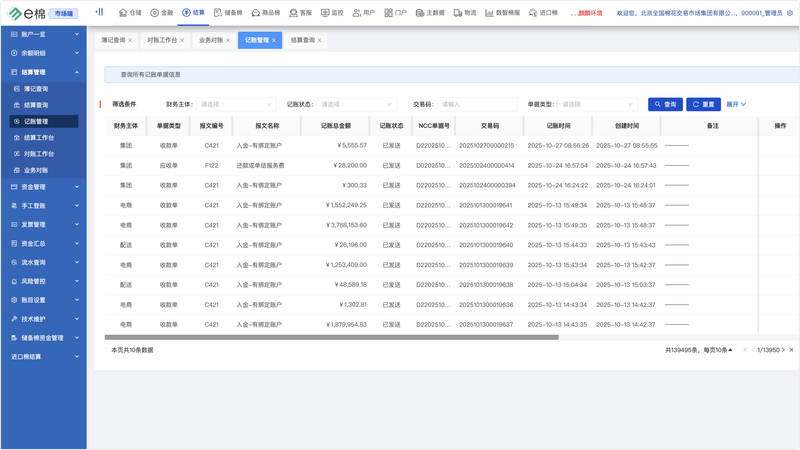Click the 重置 reset button
The height and width of the screenshot is (450, 800).
tap(703, 104)
